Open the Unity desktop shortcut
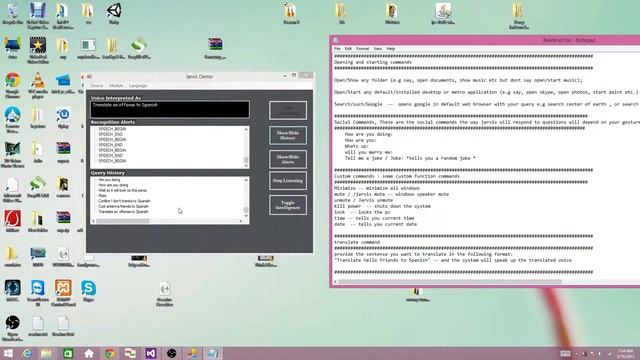This screenshot has width=640, height=360. coord(114,13)
